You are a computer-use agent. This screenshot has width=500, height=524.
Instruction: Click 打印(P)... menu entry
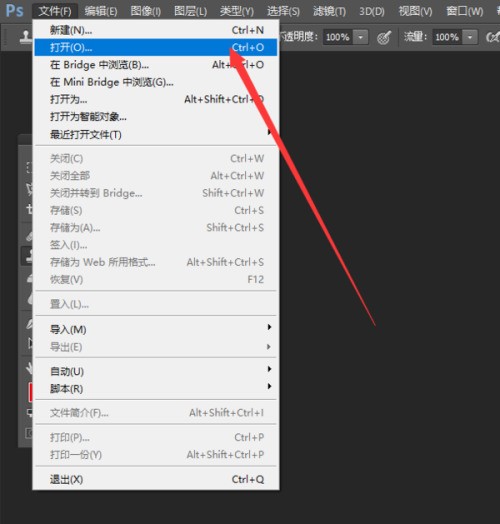coord(156,437)
